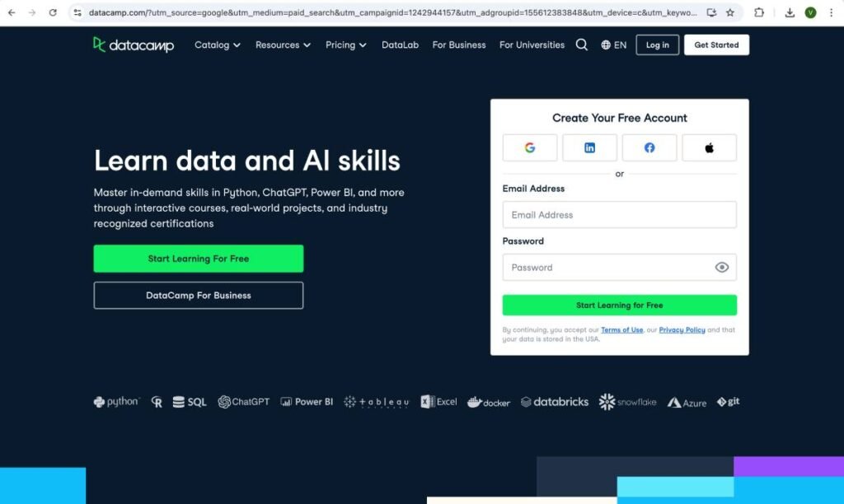Viewport: 844px width, 504px height.
Task: Open the For Universities nav item
Action: (532, 44)
